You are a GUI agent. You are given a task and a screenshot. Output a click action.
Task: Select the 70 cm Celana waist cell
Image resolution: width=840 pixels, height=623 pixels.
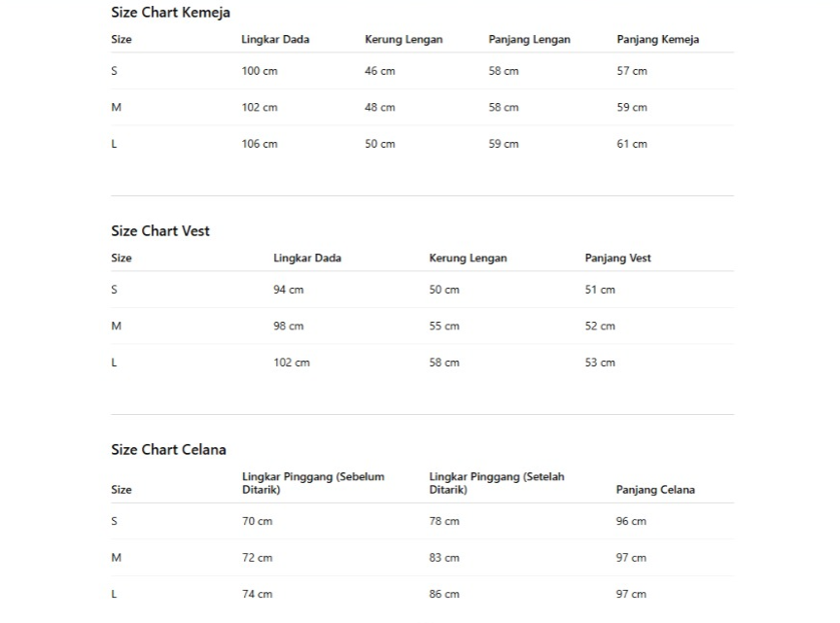258,522
